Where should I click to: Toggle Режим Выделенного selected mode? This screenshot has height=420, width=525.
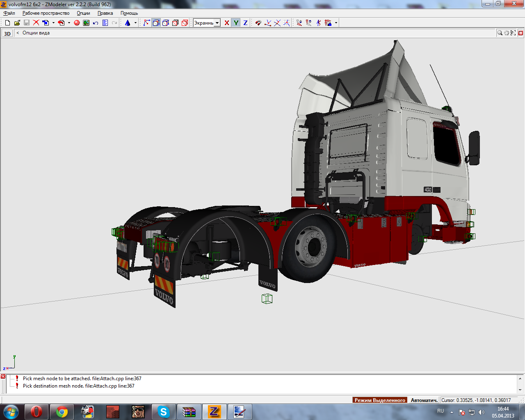380,400
